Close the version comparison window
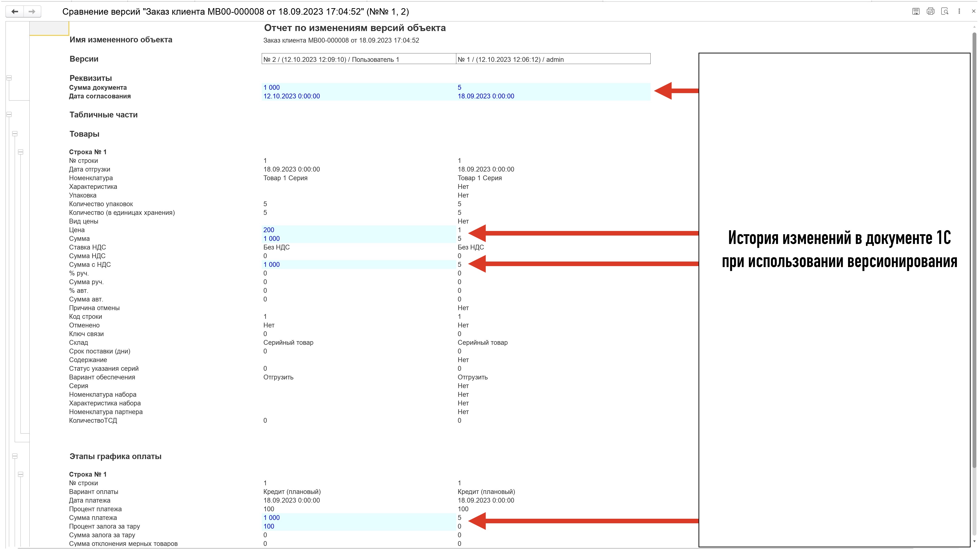Image resolution: width=980 pixels, height=550 pixels. pos(973,11)
